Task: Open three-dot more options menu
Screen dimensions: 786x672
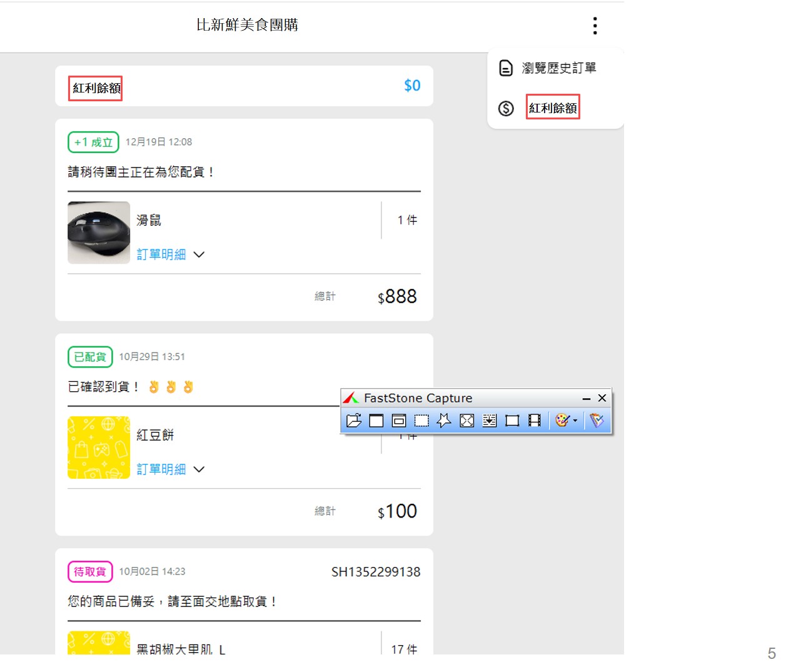Action: point(595,26)
